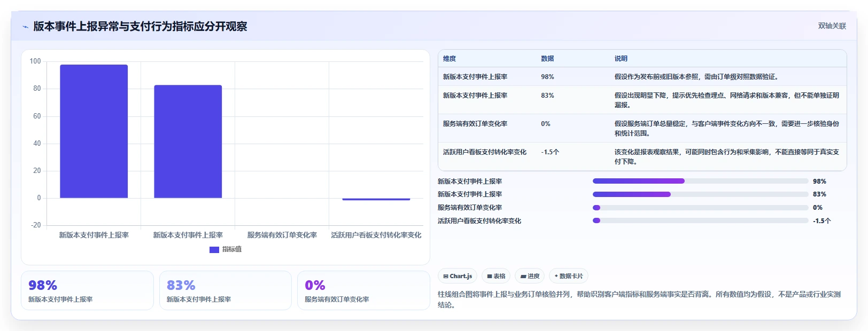Click the -1.5个 value beside the progress bar
The height and width of the screenshot is (331, 868).
[x=822, y=221]
